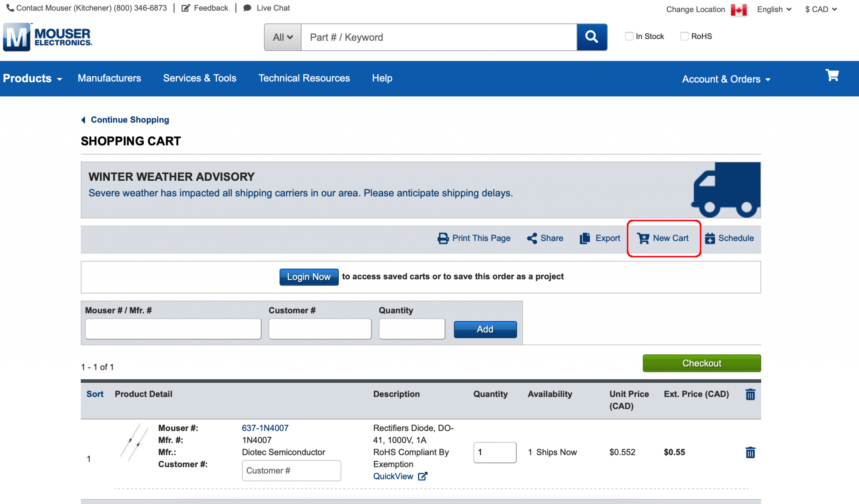
Task: Open the shopping cart icon in navbar
Action: point(832,75)
